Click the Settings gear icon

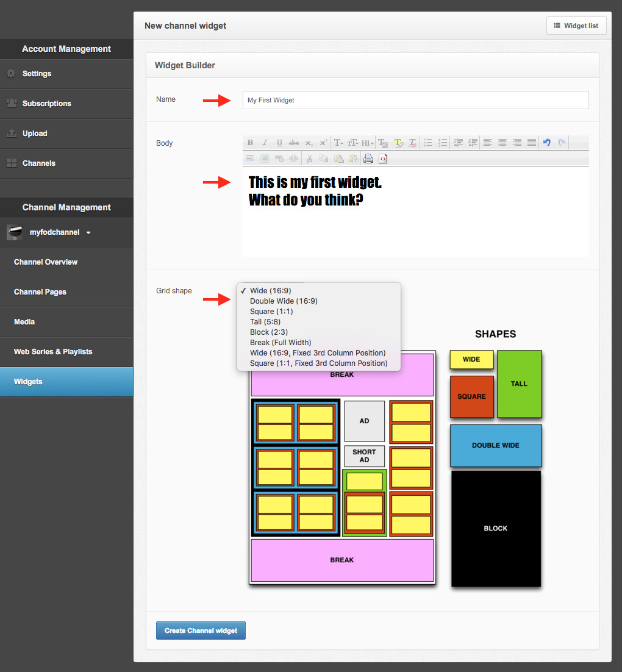coord(12,74)
